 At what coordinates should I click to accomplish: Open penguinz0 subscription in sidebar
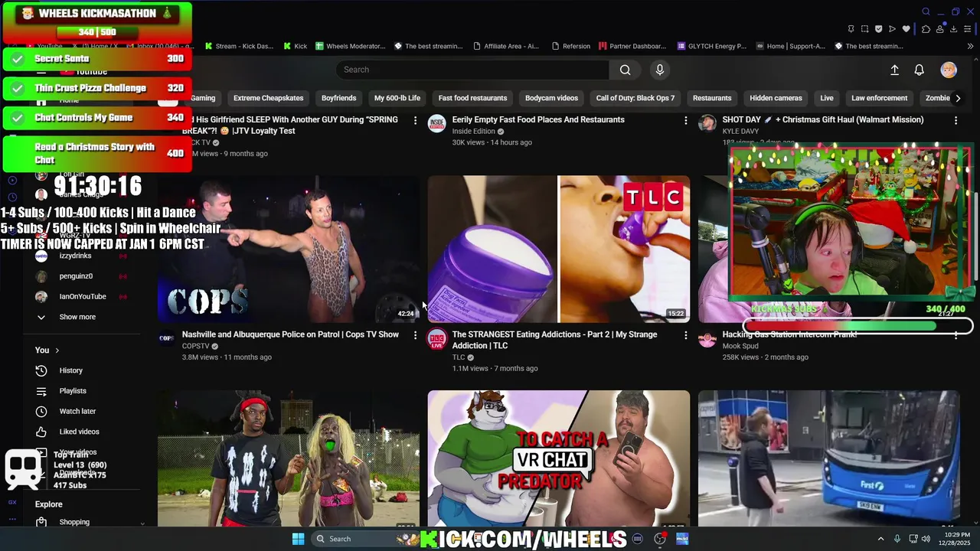(76, 276)
